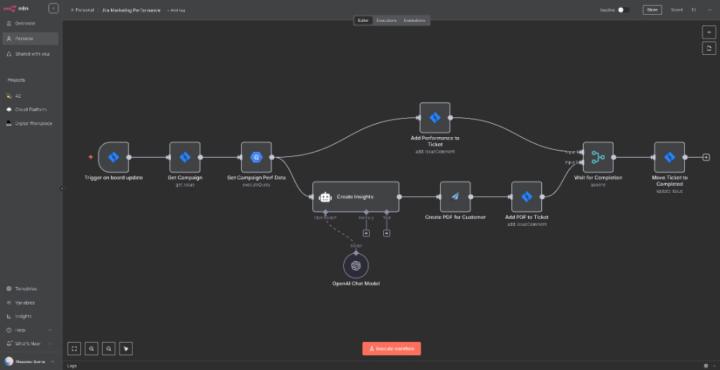
Task: Open the Create PDF for Customer node
Action: pos(455,196)
